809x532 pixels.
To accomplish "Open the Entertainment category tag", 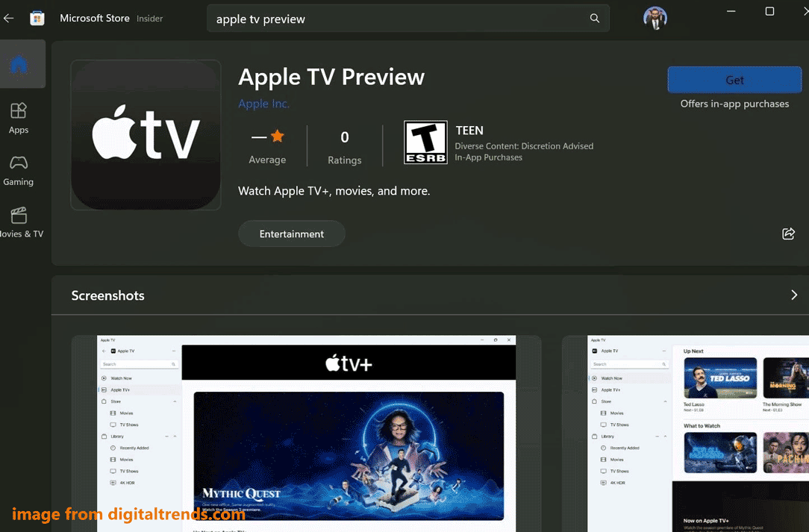I will [292, 234].
